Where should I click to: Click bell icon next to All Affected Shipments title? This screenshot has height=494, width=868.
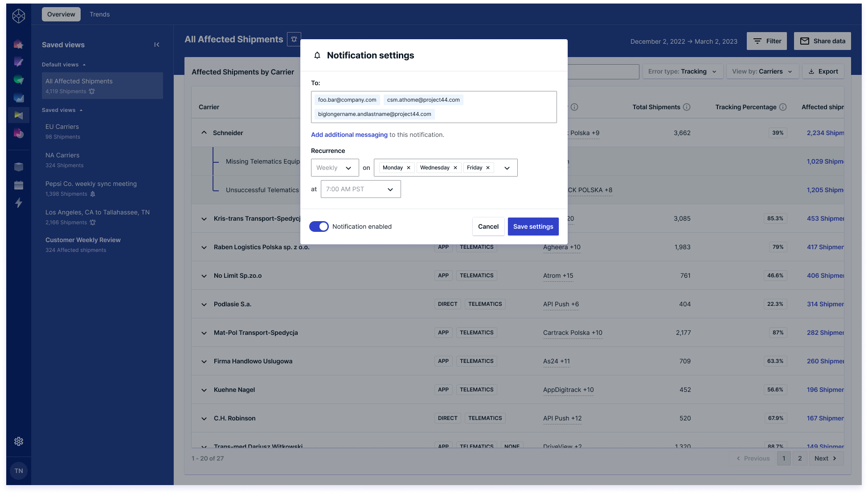[x=294, y=39]
